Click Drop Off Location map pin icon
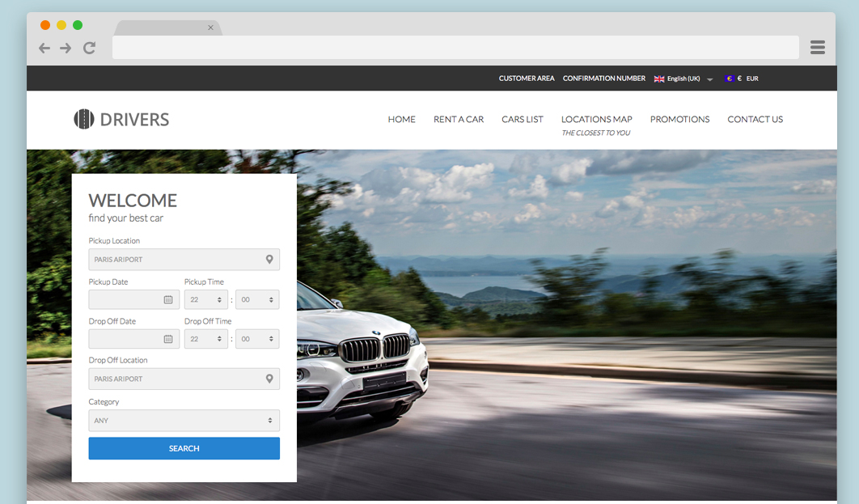 (269, 379)
